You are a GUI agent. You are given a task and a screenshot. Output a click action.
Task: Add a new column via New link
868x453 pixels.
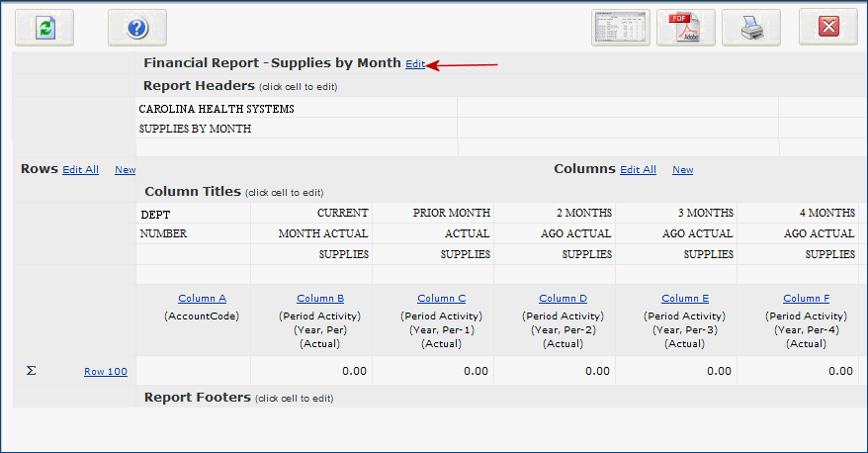[682, 170]
